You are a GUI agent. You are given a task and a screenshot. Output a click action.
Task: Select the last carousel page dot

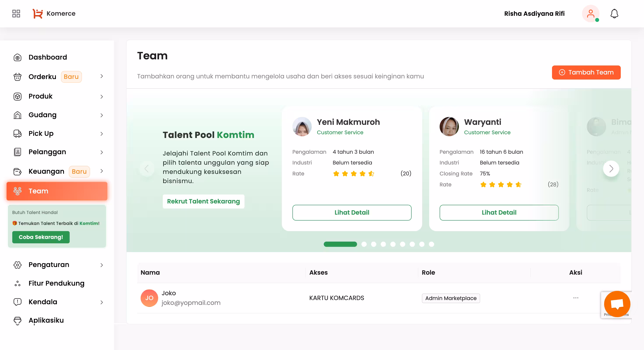click(x=431, y=244)
